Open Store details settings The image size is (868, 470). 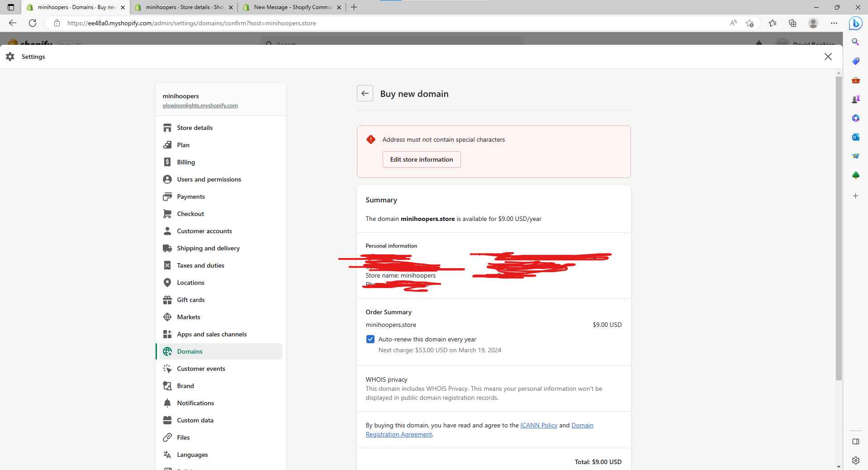click(220, 128)
